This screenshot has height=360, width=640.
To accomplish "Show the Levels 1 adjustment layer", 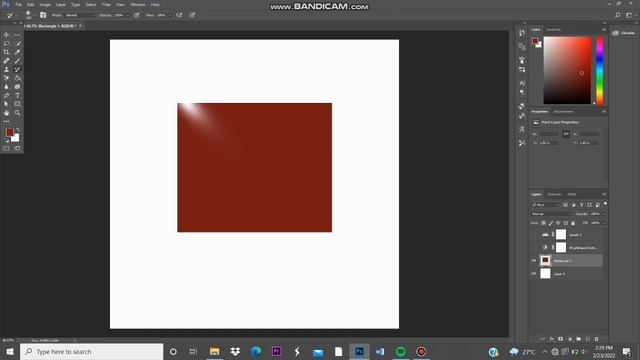I will pyautogui.click(x=533, y=235).
